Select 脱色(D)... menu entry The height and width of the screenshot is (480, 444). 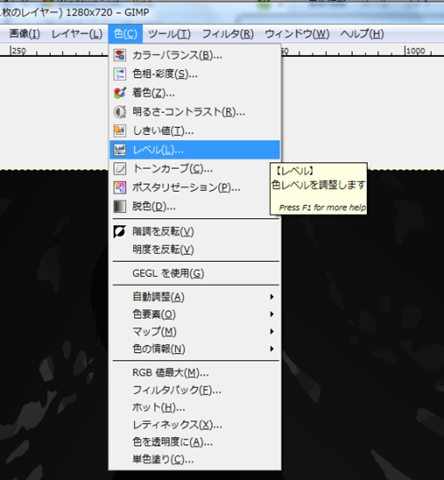(195, 206)
